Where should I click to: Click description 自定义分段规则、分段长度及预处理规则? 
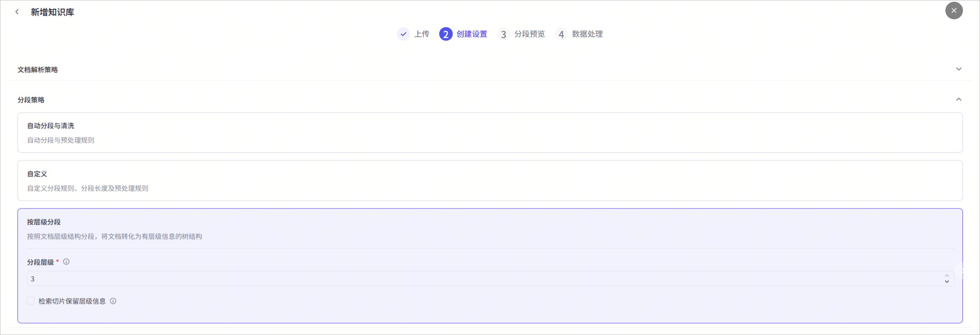click(x=88, y=188)
